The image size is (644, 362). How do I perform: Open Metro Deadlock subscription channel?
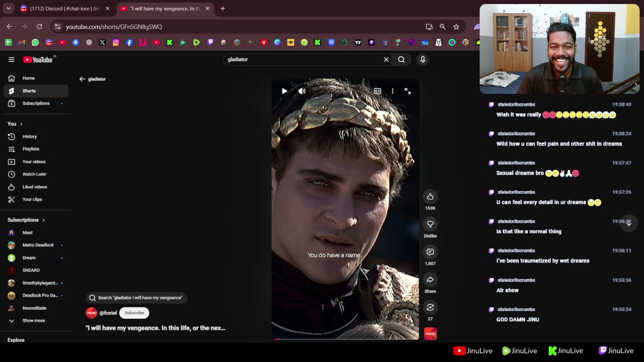36,245
